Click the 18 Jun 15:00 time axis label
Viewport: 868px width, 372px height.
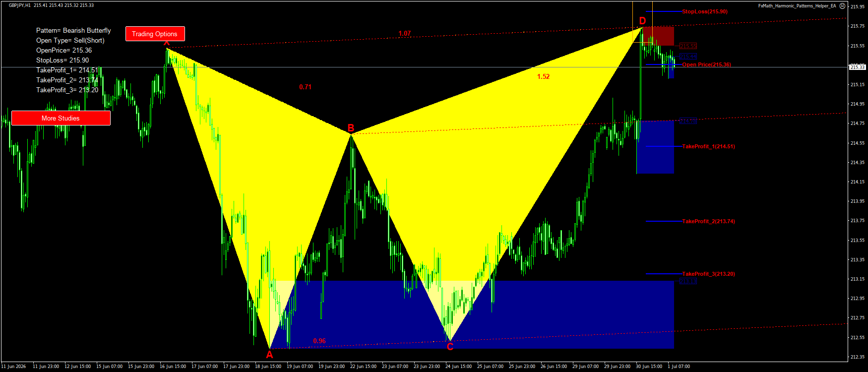268,367
